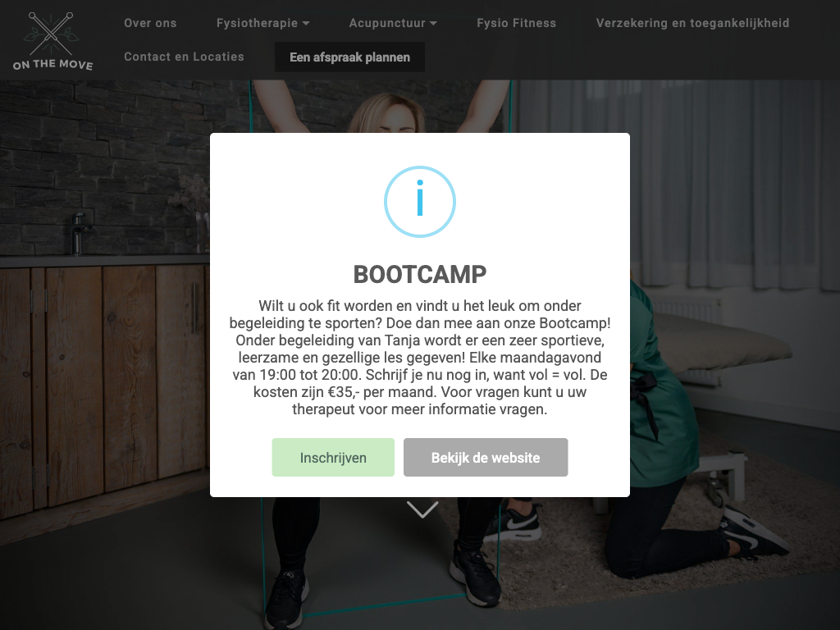This screenshot has height=630, width=840.
Task: Open the Fysio Fitness page
Action: pos(517,23)
